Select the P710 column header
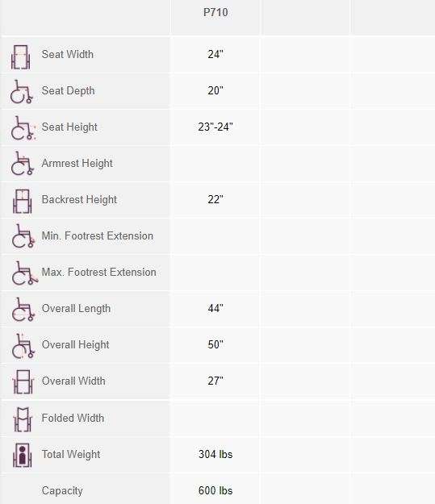Viewport: 435px width, 504px height. (x=215, y=12)
